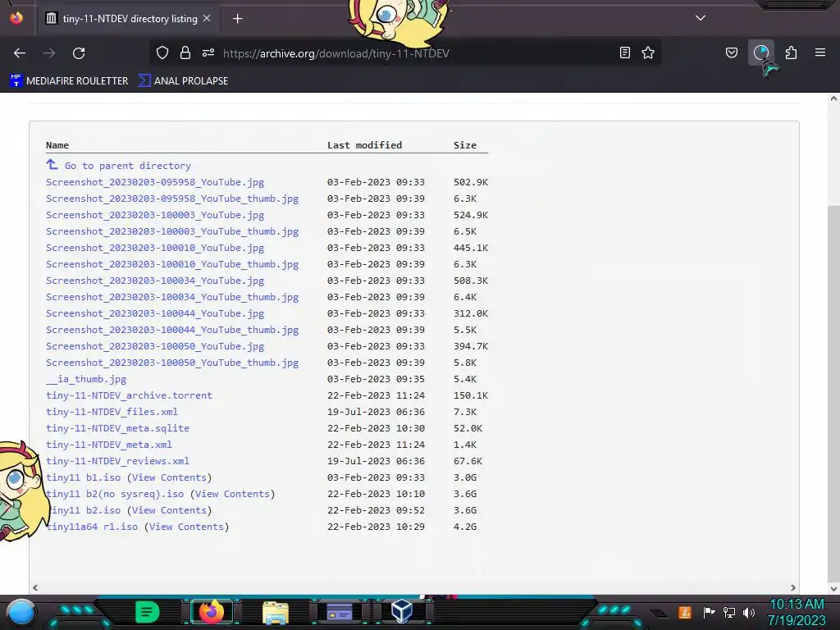Click vertical scrollbar down arrow
The height and width of the screenshot is (630, 840).
point(833,589)
